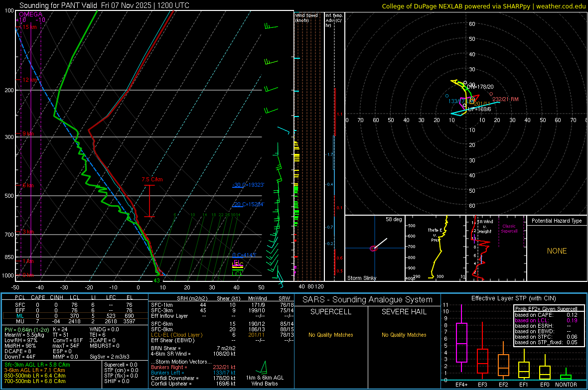
Task: Click the '15 km' height marker label
Action: (30, 27)
